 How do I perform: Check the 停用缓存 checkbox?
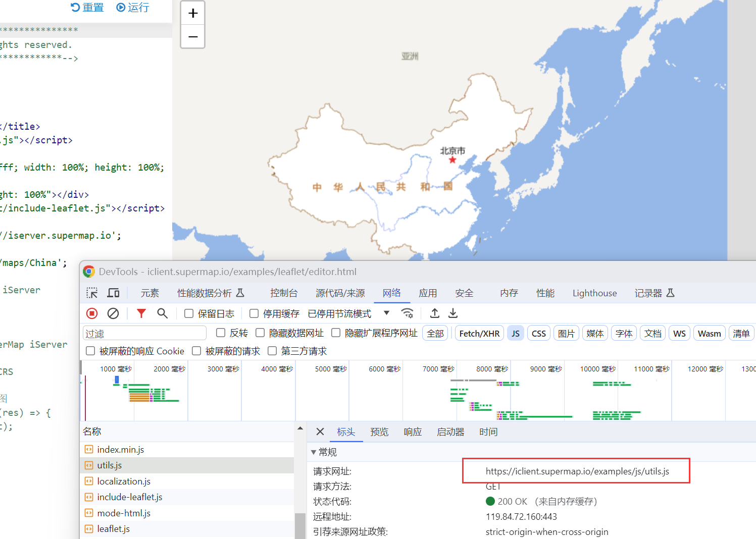tap(254, 313)
